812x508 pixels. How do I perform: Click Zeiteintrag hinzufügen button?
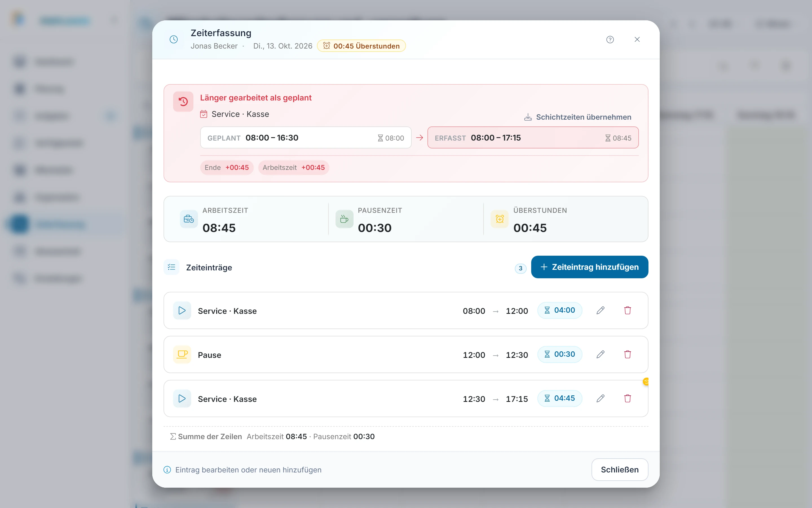point(590,267)
